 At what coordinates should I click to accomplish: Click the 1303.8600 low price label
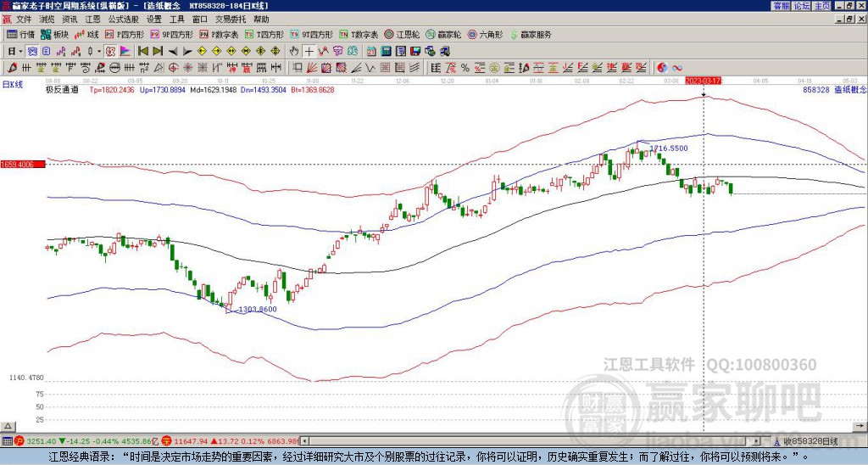(258, 309)
